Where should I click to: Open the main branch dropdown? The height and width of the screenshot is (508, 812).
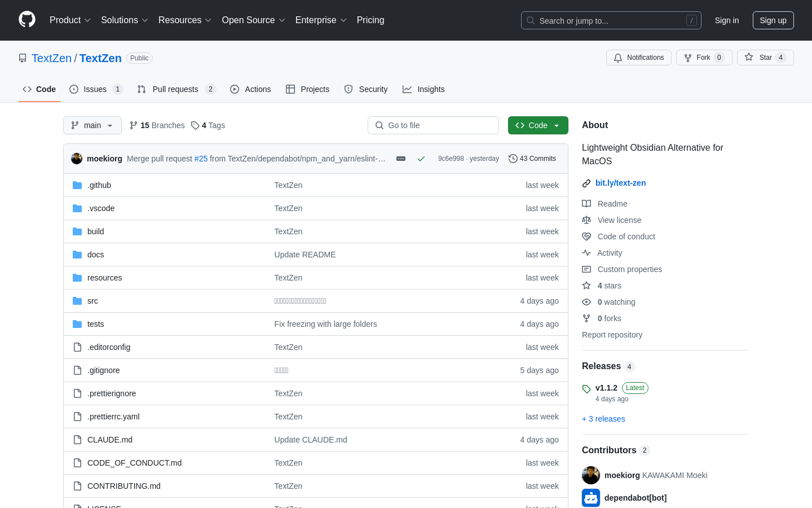tap(92, 125)
